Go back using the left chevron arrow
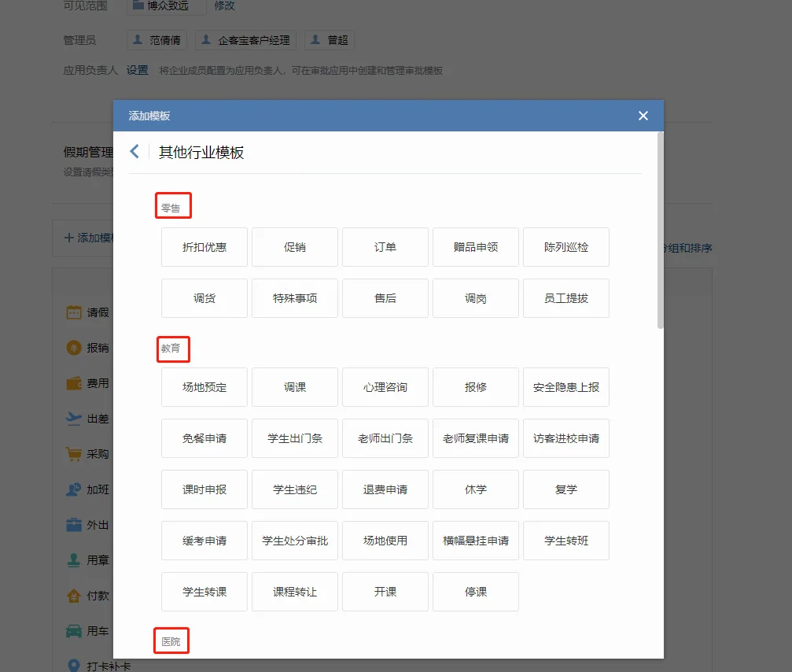792x672 pixels. coord(134,152)
